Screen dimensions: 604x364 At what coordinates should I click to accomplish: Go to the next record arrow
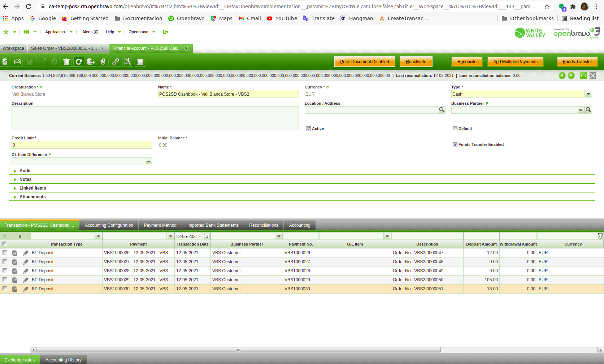[571, 75]
